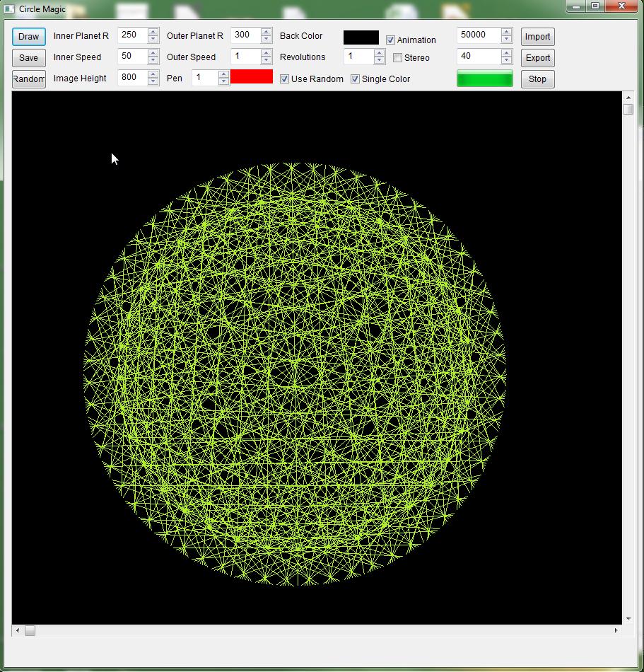Increase Pen width with up arrow
The image size is (644, 672).
pyautogui.click(x=224, y=74)
